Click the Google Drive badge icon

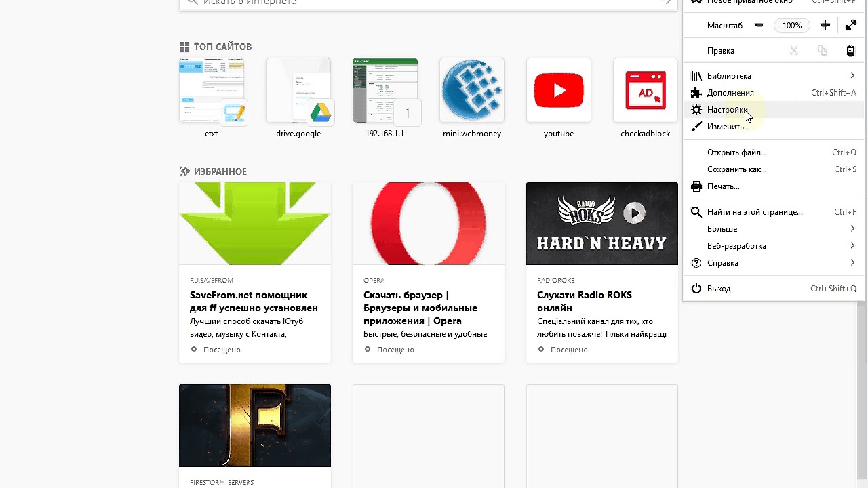(x=320, y=113)
